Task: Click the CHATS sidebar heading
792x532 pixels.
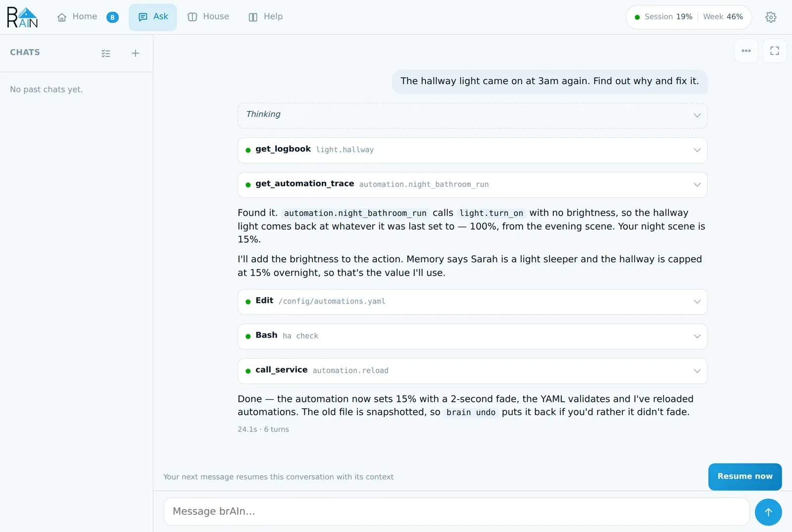Action: [25, 52]
